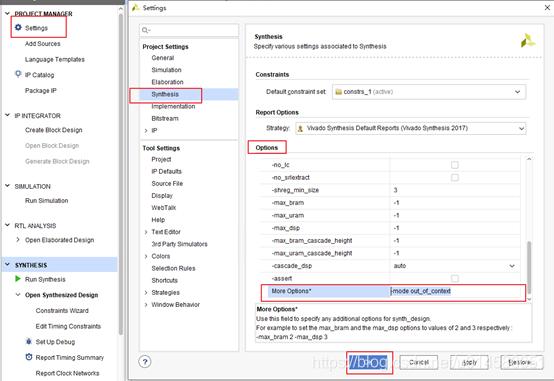Screen dimensions: 554x381
Task: Click the Cancel button
Action: tap(419, 362)
